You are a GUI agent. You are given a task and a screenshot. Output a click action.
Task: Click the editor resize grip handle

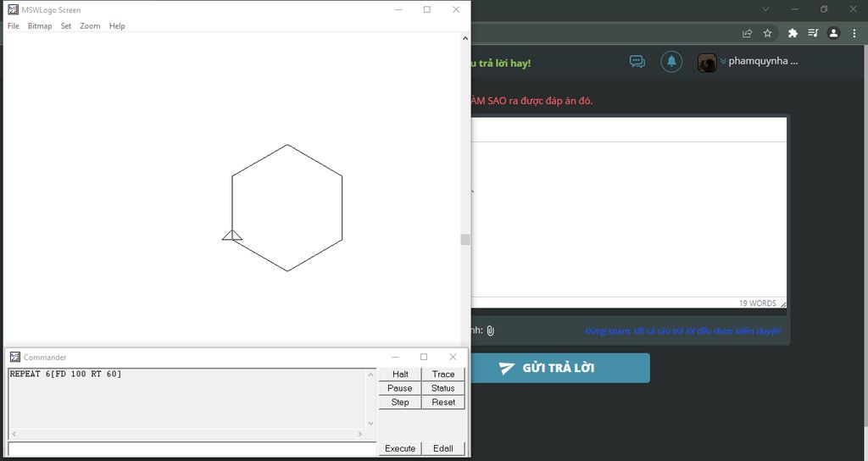(782, 304)
